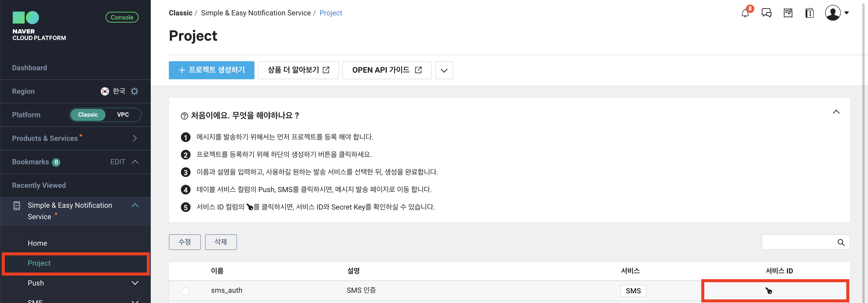
Task: Click the 상품 더 알아보기 button
Action: tap(298, 70)
